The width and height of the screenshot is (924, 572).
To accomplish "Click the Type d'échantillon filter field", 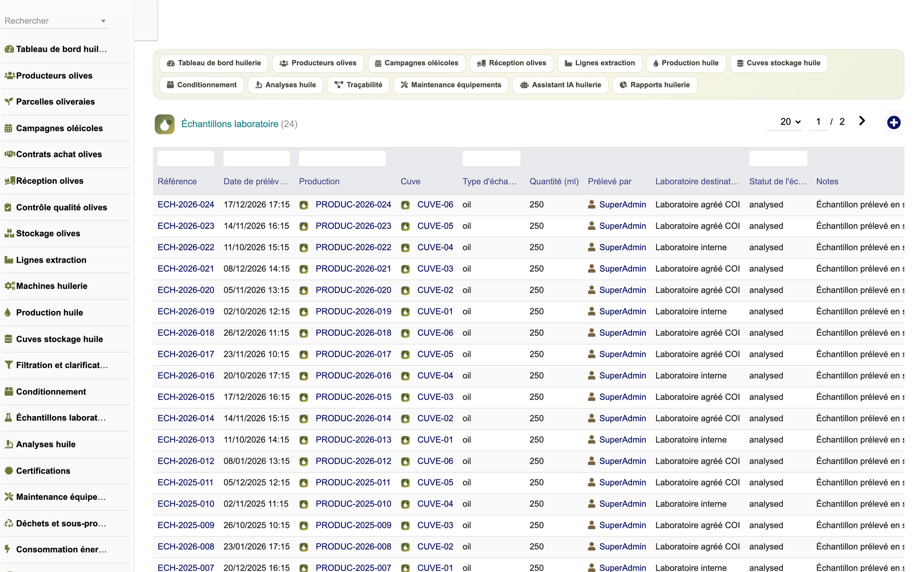I will point(491,159).
